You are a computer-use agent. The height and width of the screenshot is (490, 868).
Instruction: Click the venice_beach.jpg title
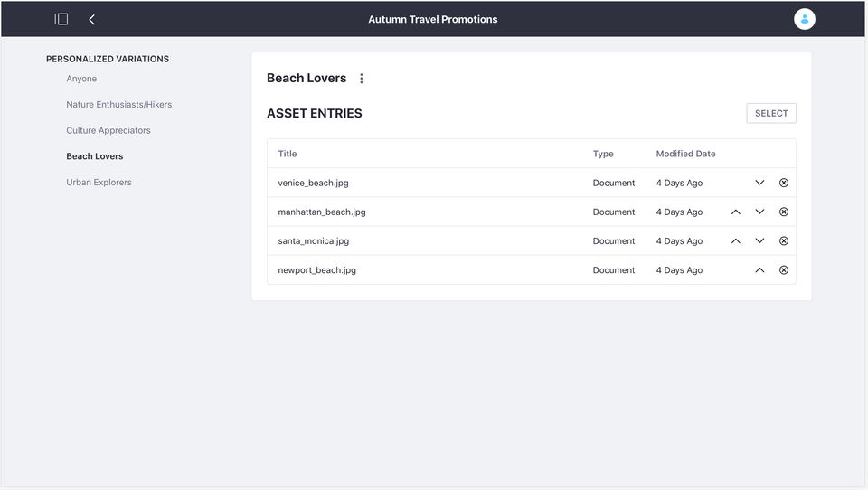tap(313, 183)
